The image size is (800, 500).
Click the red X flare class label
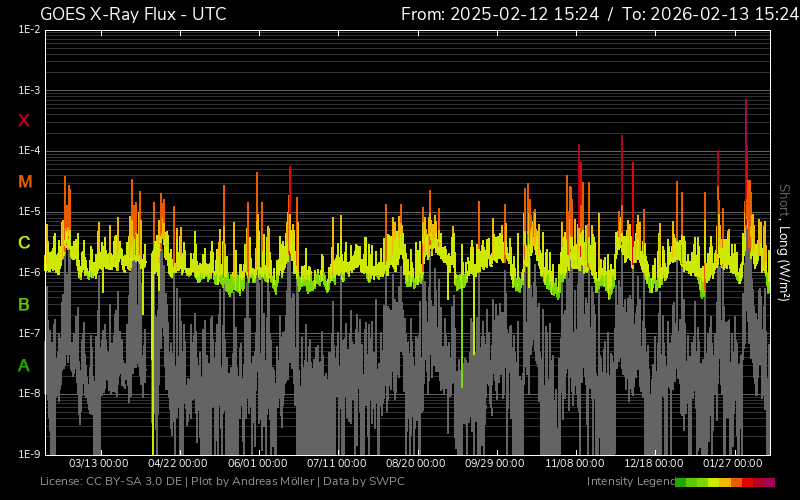pos(24,121)
